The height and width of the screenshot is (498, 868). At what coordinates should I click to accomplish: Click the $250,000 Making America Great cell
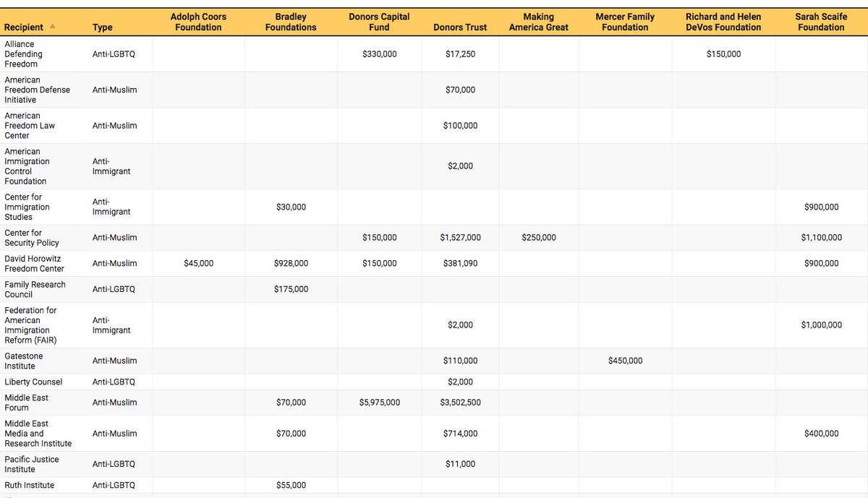pos(539,238)
